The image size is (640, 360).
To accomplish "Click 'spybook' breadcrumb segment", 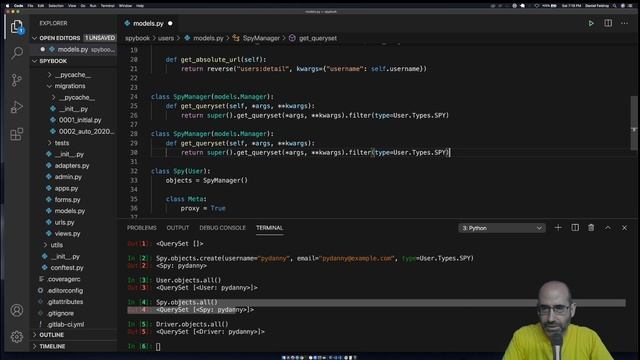I will click(137, 38).
